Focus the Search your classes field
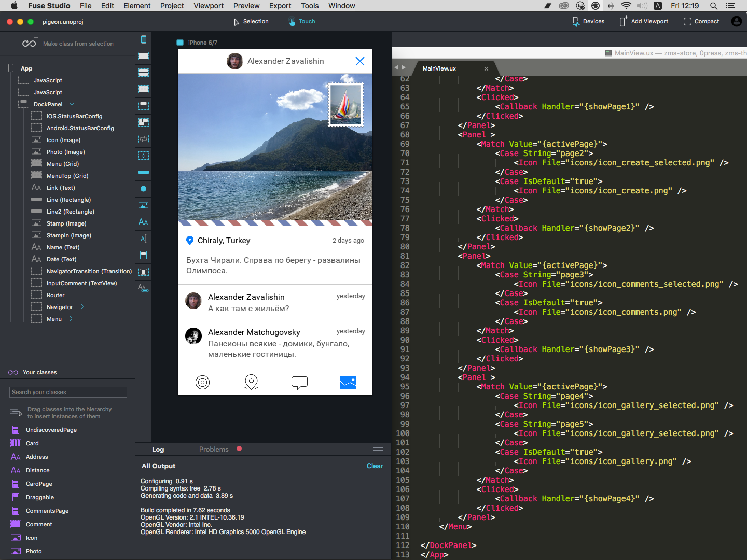This screenshot has width=747, height=560. click(x=68, y=392)
